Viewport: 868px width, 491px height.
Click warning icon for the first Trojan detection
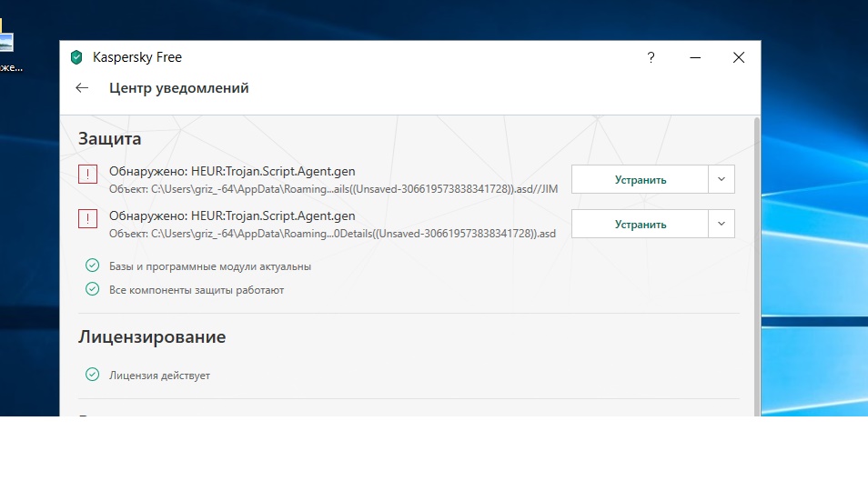[88, 175]
